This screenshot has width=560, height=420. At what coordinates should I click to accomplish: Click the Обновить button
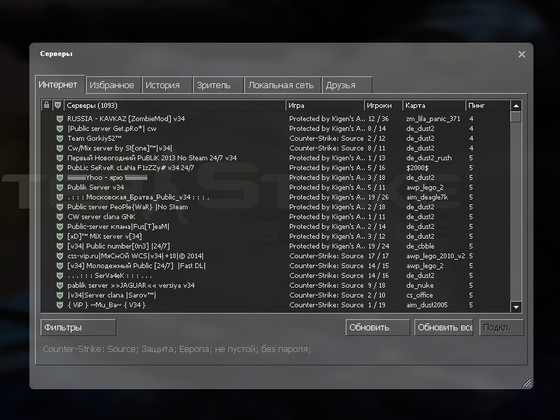tap(378, 328)
